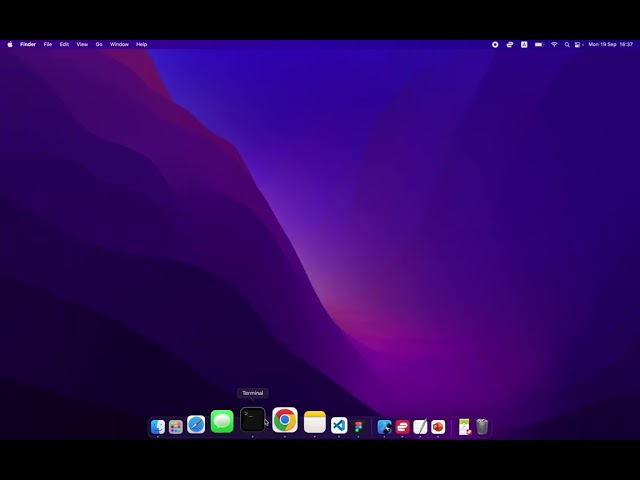Show battery status in menu bar
The width and height of the screenshot is (640, 480).
pos(539,44)
